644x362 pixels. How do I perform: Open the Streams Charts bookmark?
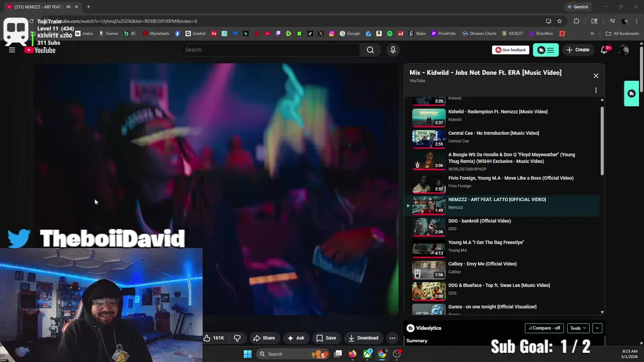click(479, 34)
